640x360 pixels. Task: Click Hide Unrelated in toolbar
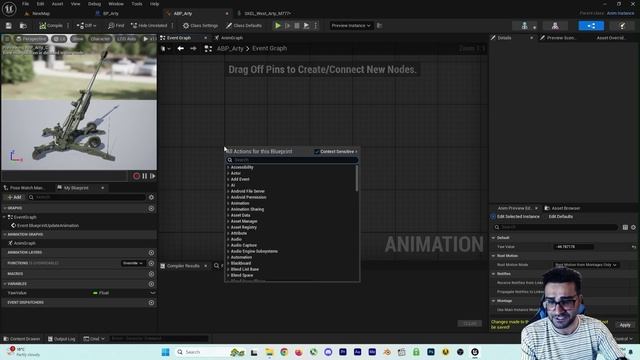(149, 26)
